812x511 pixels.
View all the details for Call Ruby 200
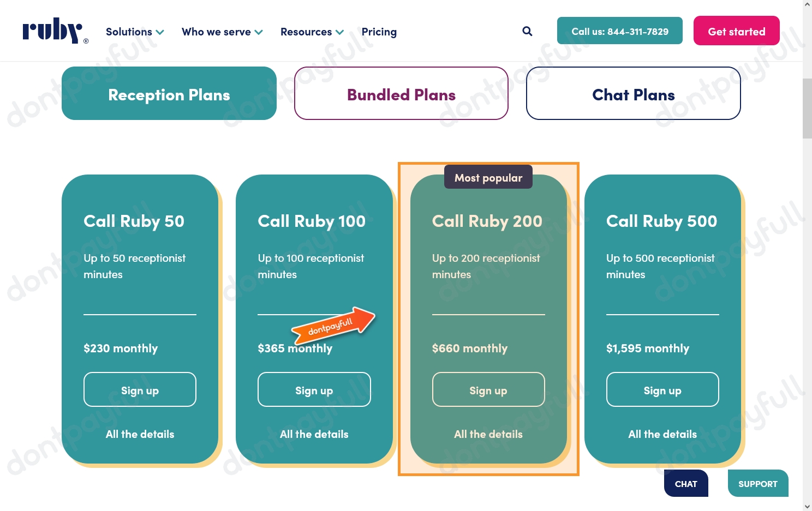[488, 434]
